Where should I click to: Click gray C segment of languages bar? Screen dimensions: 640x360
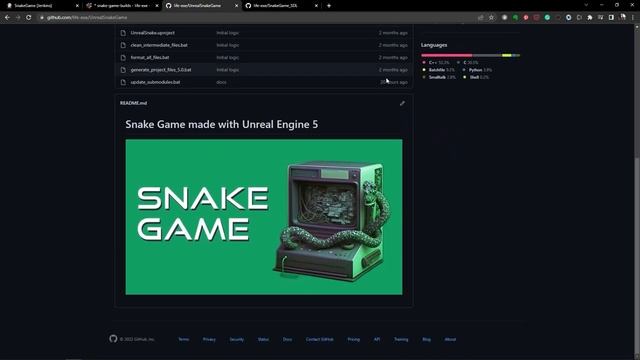tap(487, 55)
